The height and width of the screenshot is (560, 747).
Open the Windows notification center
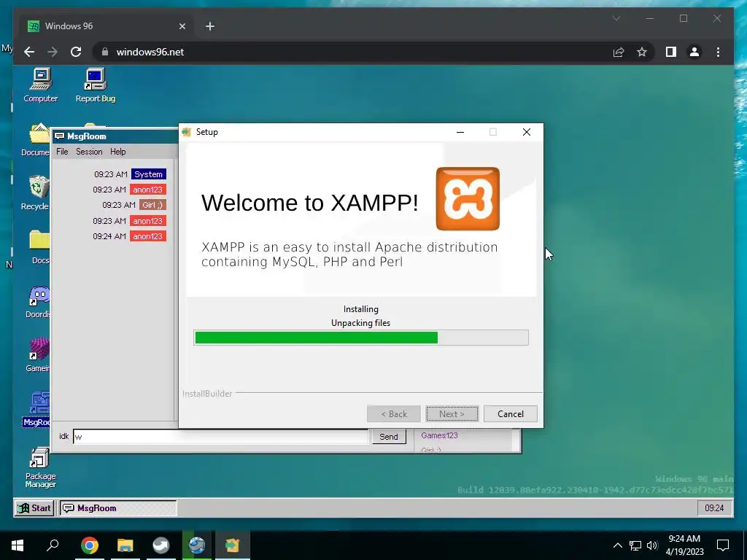point(723,545)
